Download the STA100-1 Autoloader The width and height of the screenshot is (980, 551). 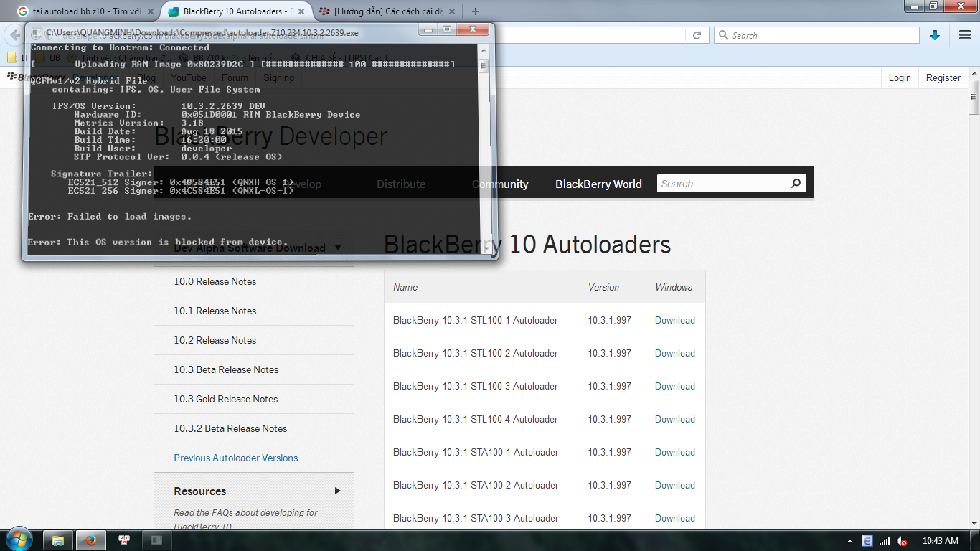[675, 452]
